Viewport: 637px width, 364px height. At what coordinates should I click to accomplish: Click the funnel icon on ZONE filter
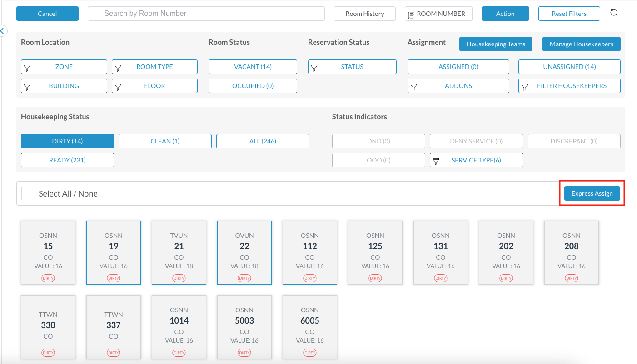[x=27, y=67]
